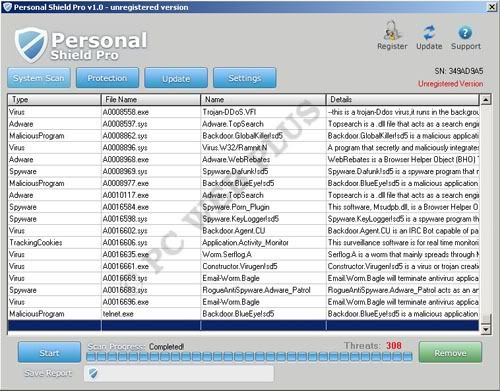Click Spyware.Porn_Plugin name cell
This screenshot has height=391, width=500.
tap(263, 207)
